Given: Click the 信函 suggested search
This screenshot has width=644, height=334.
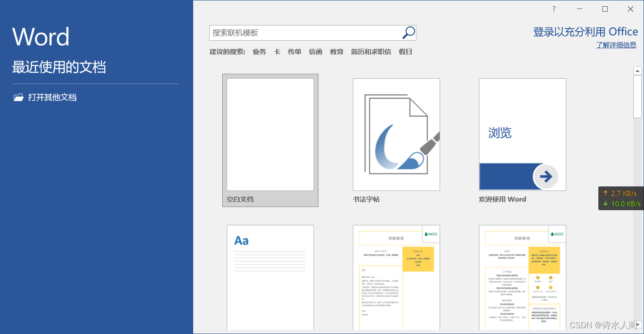Looking at the screenshot, I should (x=315, y=51).
